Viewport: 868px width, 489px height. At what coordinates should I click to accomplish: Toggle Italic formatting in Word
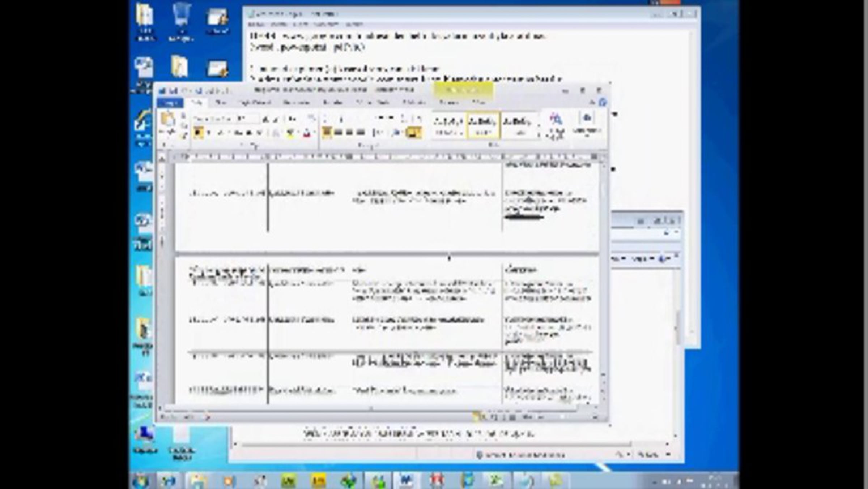click(x=209, y=133)
